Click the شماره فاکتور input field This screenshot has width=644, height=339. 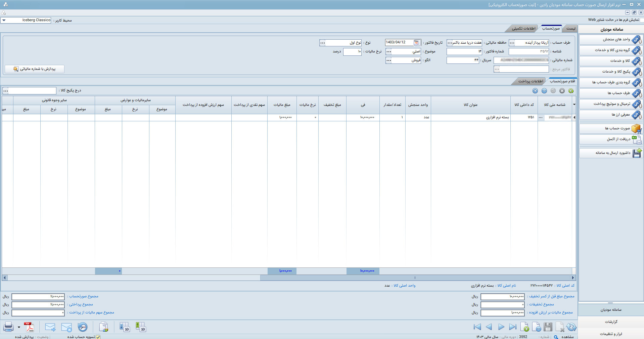pyautogui.click(x=464, y=51)
